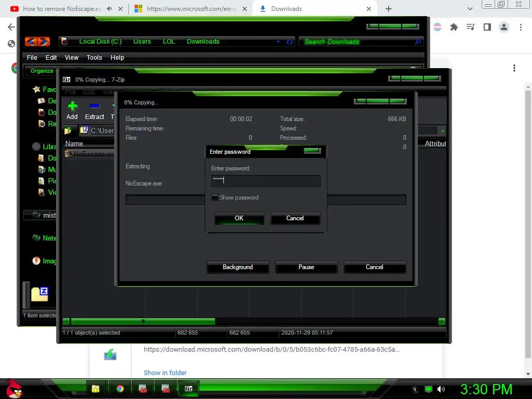The image size is (532, 399).
Task: Click OK in the Enter password dialog
Action: click(239, 218)
